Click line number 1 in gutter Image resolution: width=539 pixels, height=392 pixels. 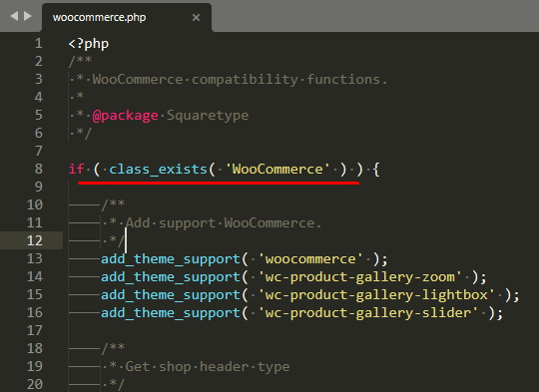point(39,44)
